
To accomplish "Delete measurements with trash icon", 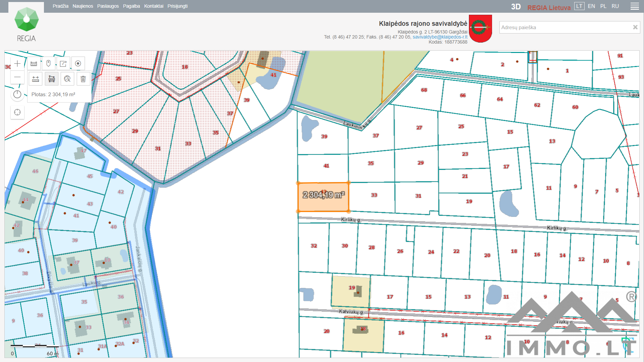I will coord(83,79).
